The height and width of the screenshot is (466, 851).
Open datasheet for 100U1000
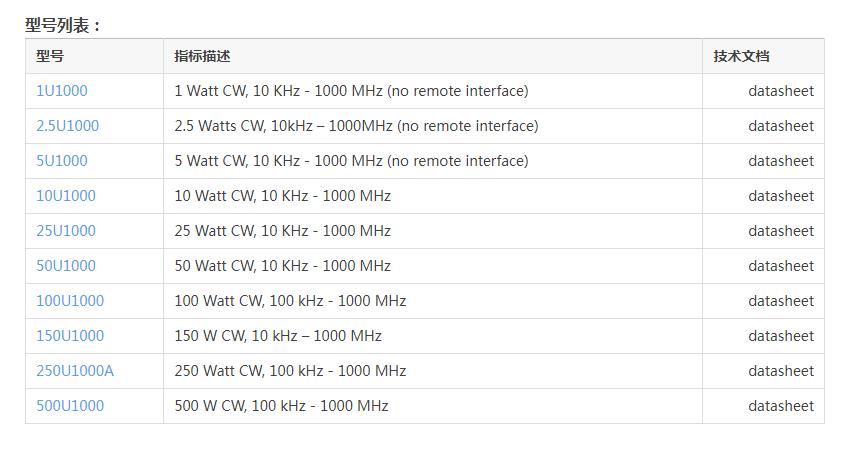(x=781, y=301)
